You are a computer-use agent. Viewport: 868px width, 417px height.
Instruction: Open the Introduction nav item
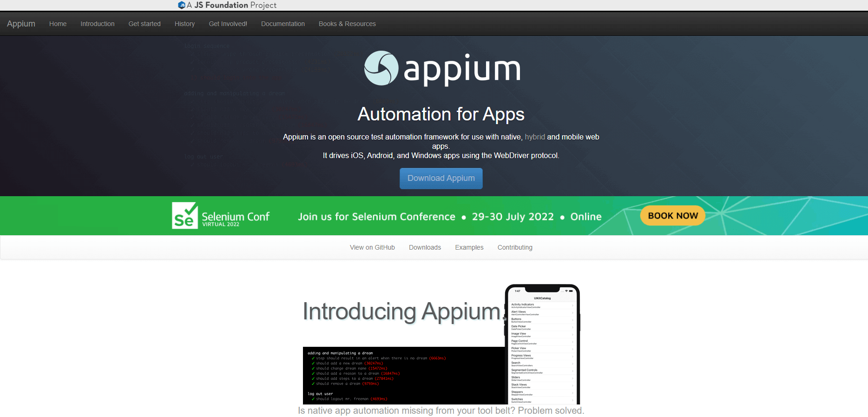[x=98, y=24]
